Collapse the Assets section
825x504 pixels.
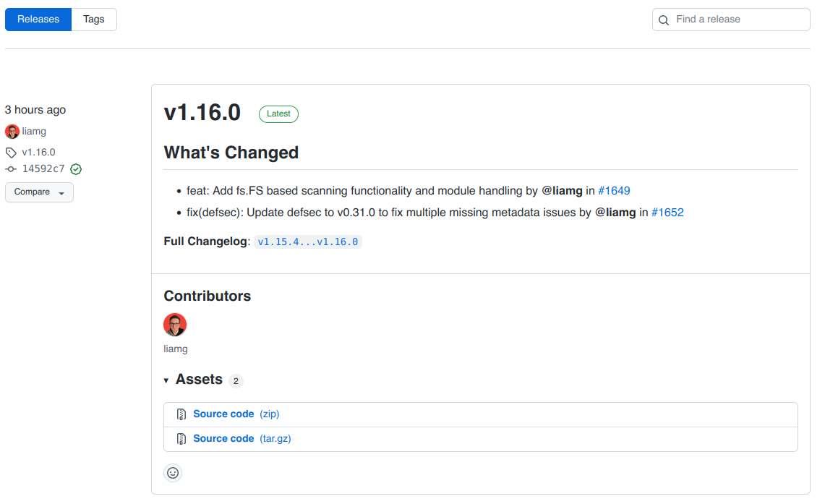[x=167, y=380]
